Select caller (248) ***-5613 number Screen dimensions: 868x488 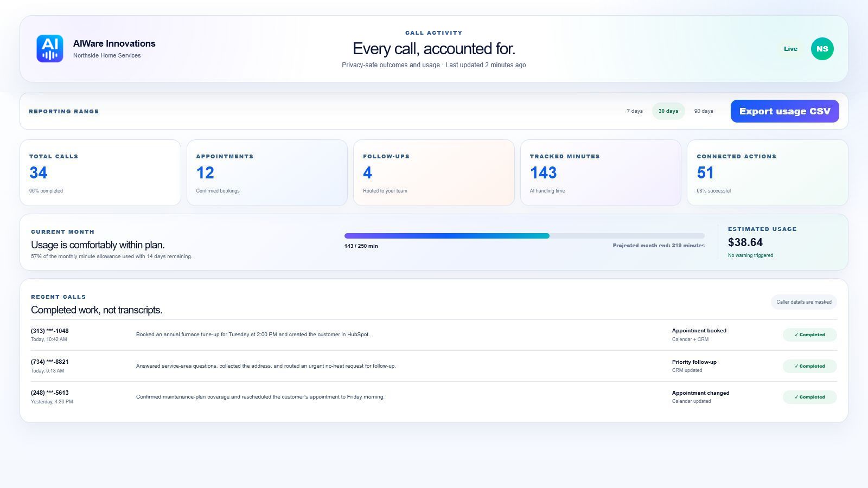[x=50, y=393]
